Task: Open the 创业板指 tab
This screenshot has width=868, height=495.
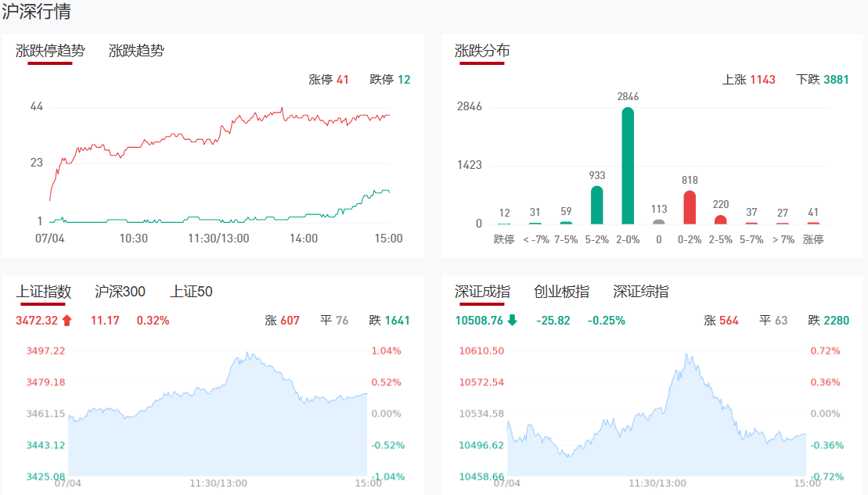Action: [562, 292]
